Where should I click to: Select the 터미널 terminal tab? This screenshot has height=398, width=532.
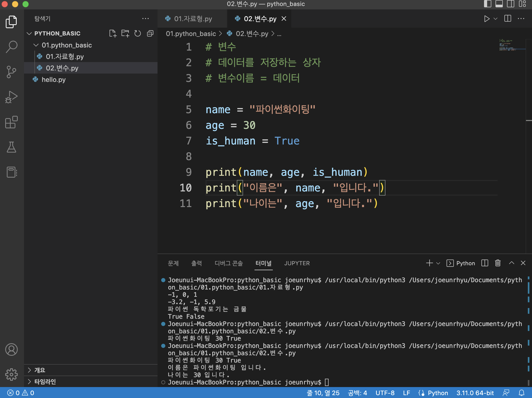point(263,263)
